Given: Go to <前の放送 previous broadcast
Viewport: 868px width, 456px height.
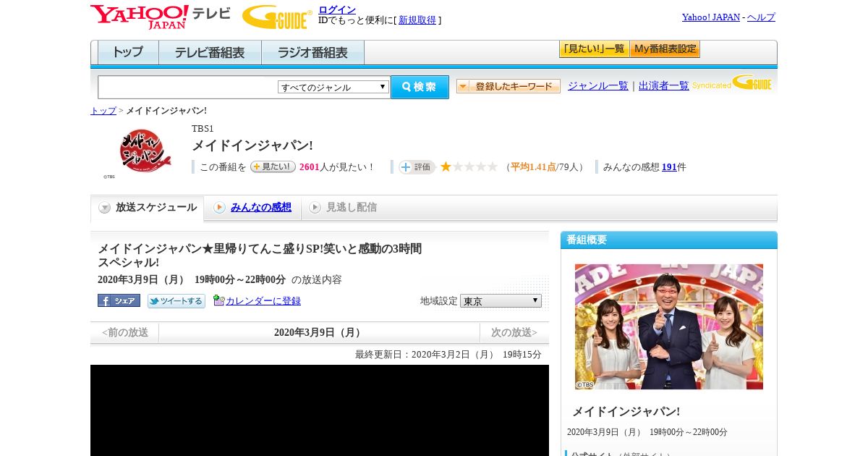Looking at the screenshot, I should pyautogui.click(x=125, y=332).
